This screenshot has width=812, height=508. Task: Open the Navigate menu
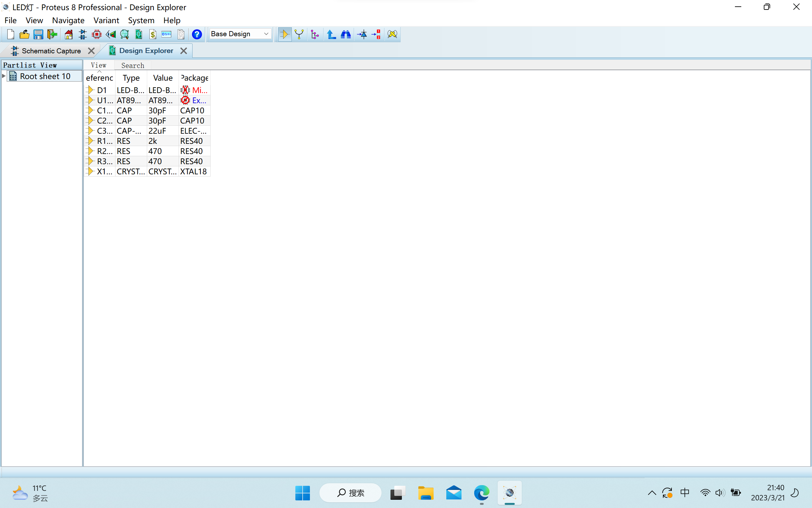(68, 20)
